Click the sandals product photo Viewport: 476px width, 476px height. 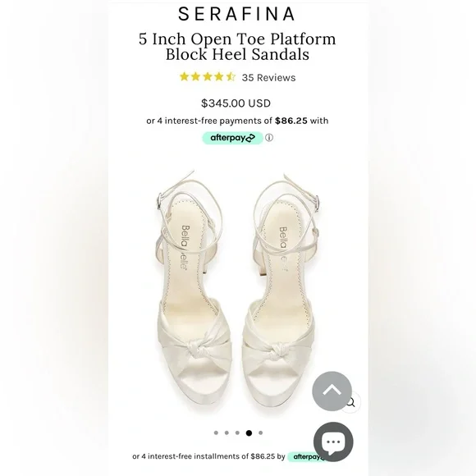[x=237, y=291]
